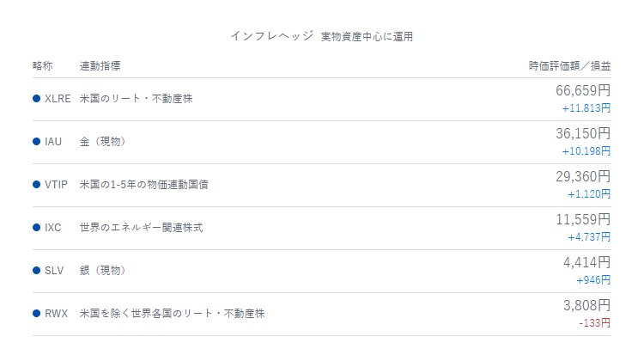
Task: Select the 米国のリート・不動産株 description
Action: click(x=136, y=99)
